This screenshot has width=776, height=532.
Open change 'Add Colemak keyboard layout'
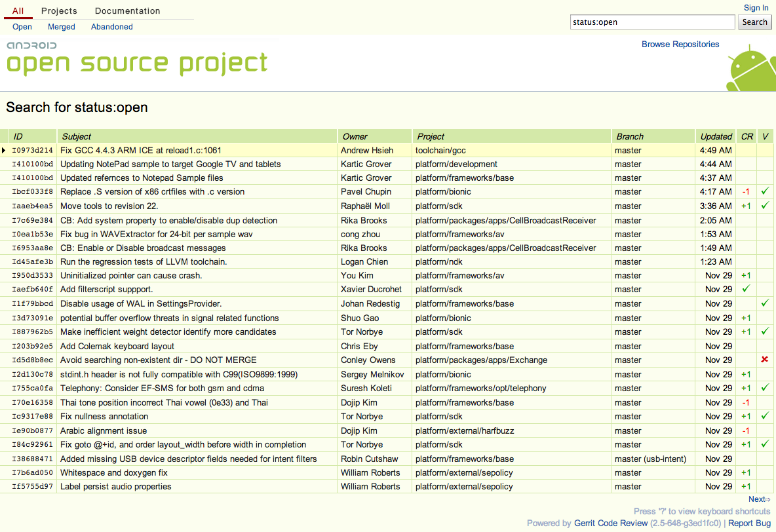pyautogui.click(x=117, y=346)
